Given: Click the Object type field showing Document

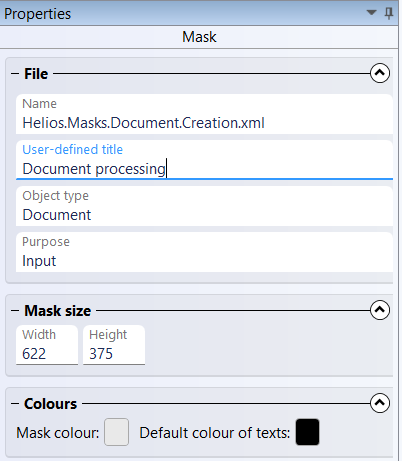Looking at the screenshot, I should point(204,206).
